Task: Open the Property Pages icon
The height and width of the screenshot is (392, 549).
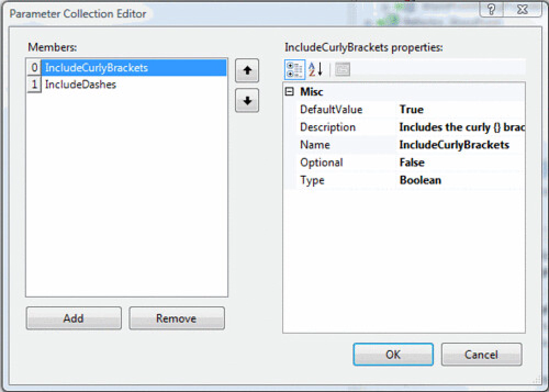Action: tap(343, 69)
